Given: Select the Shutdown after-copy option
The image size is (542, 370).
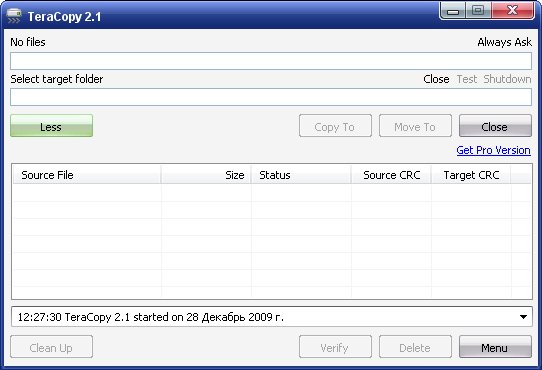Looking at the screenshot, I should point(507,79).
